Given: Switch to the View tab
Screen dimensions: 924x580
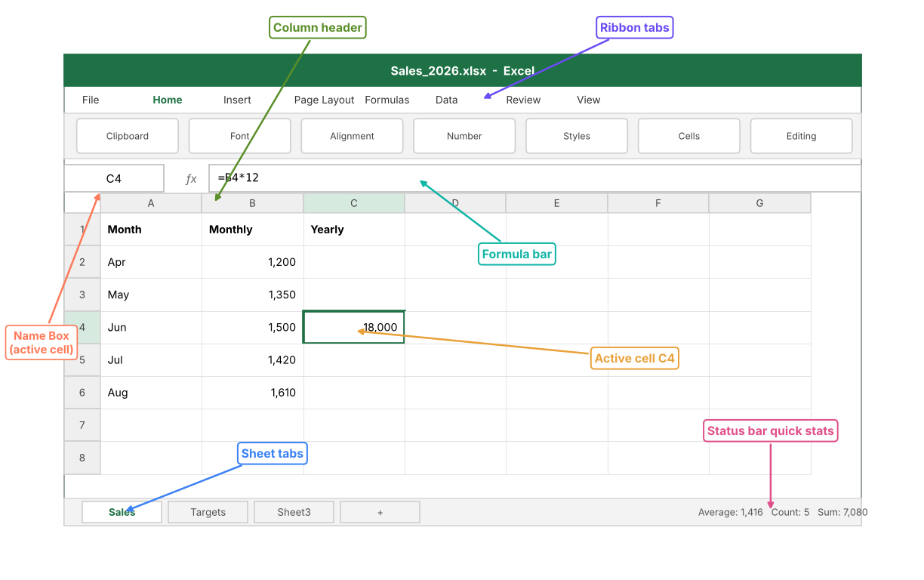Looking at the screenshot, I should 588,100.
